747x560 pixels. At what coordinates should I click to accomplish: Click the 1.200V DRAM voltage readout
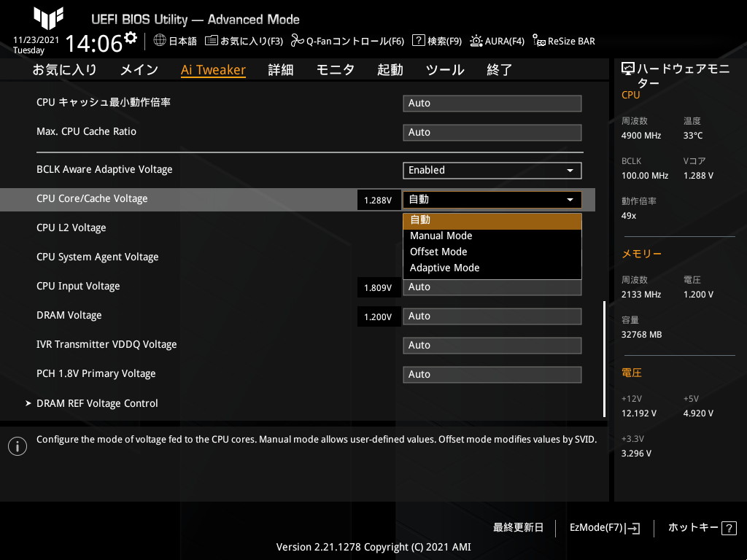pos(379,316)
